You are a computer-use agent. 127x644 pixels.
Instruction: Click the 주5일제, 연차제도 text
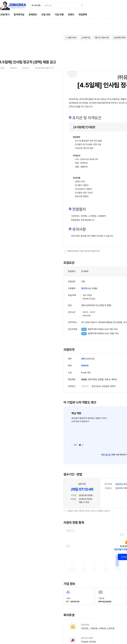click(x=89, y=642)
